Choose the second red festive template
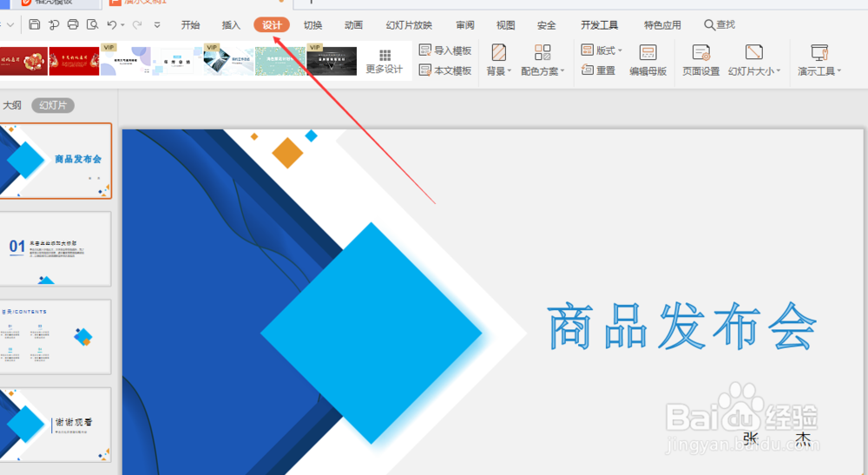The image size is (868, 475). click(x=74, y=61)
